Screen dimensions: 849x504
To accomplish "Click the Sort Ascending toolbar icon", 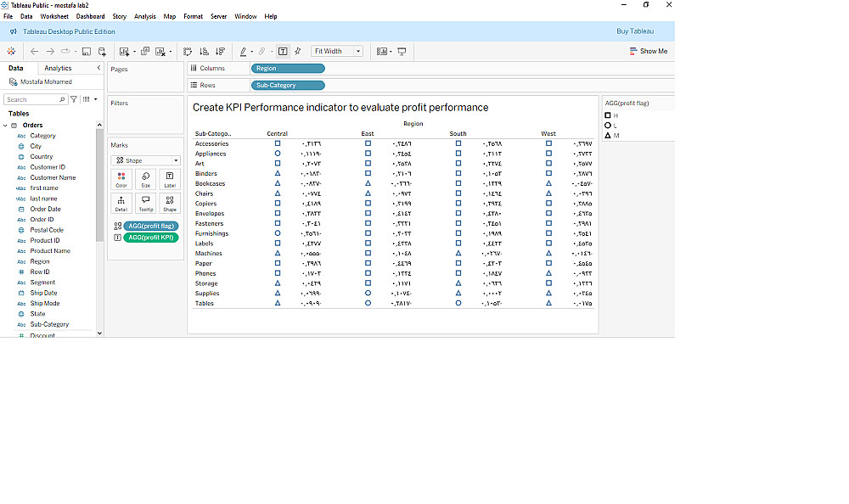I will [204, 52].
